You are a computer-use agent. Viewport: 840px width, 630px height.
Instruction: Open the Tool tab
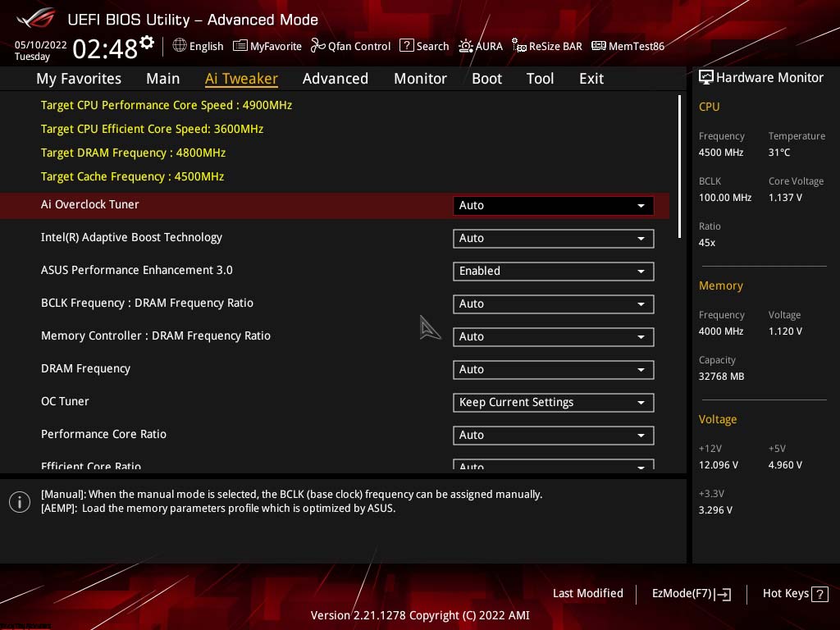click(540, 79)
